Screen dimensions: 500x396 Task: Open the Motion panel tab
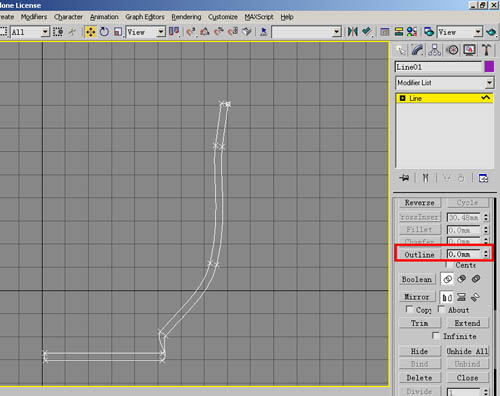[x=452, y=50]
